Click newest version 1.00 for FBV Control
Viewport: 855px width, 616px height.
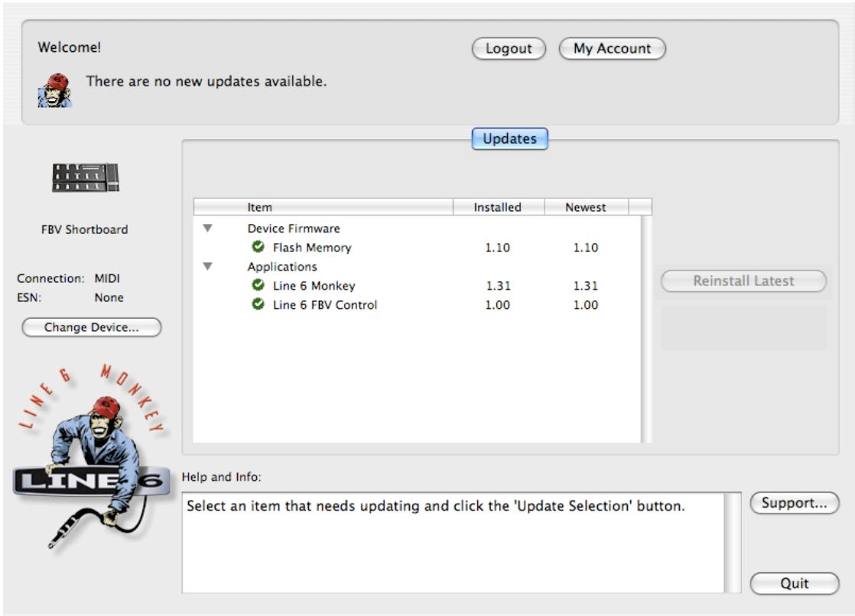[x=586, y=305]
